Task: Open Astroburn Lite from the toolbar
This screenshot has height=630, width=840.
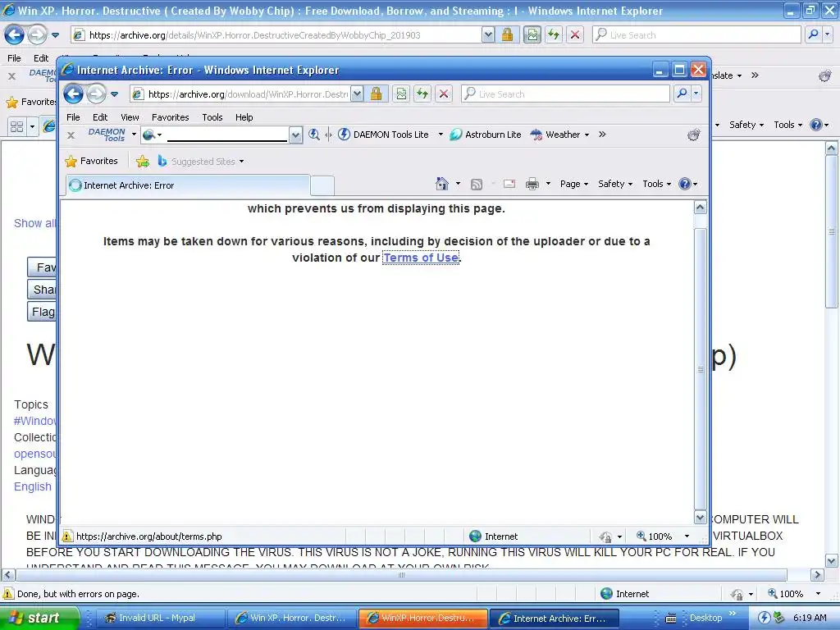Action: pos(486,135)
